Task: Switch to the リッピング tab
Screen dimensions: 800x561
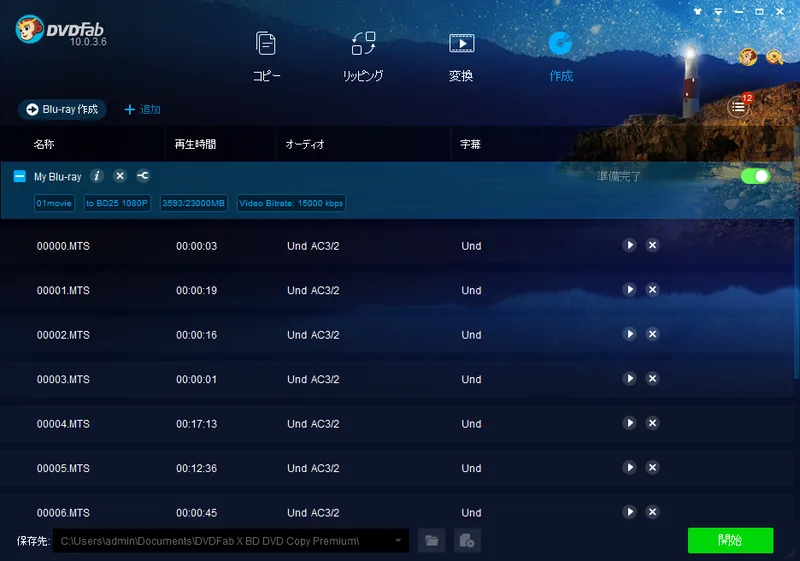Action: click(363, 57)
